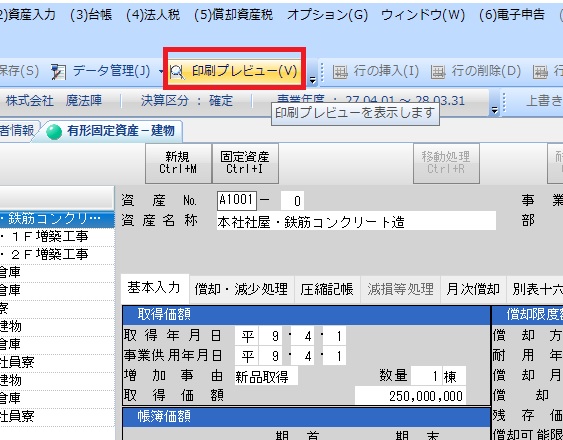Click the 増加事由 field 新品取得
This screenshot has width=563, height=440.
point(266,376)
